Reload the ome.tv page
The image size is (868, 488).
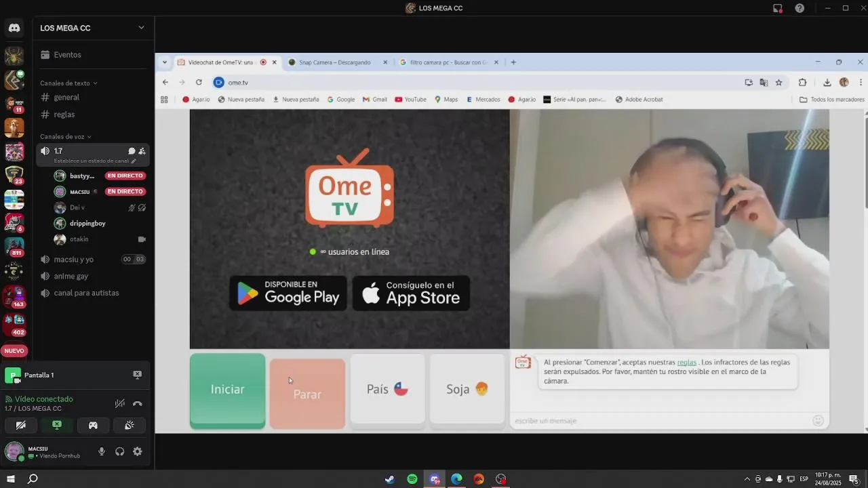(199, 82)
